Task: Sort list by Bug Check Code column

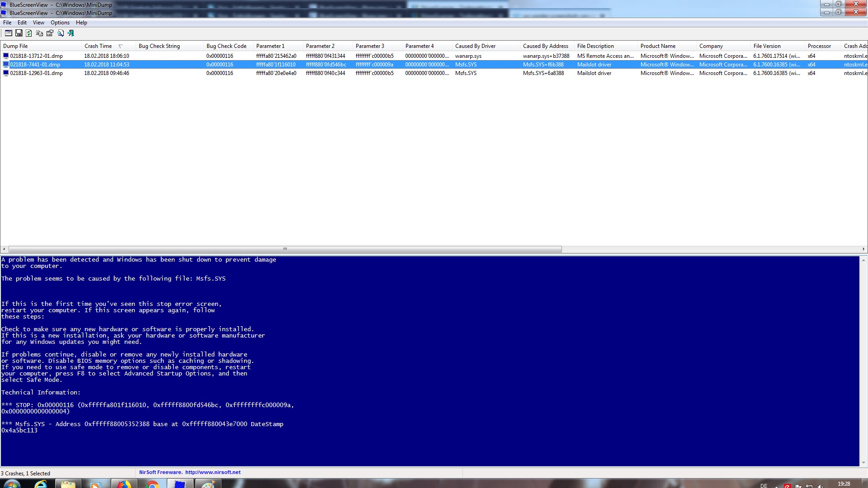Action: (x=226, y=46)
